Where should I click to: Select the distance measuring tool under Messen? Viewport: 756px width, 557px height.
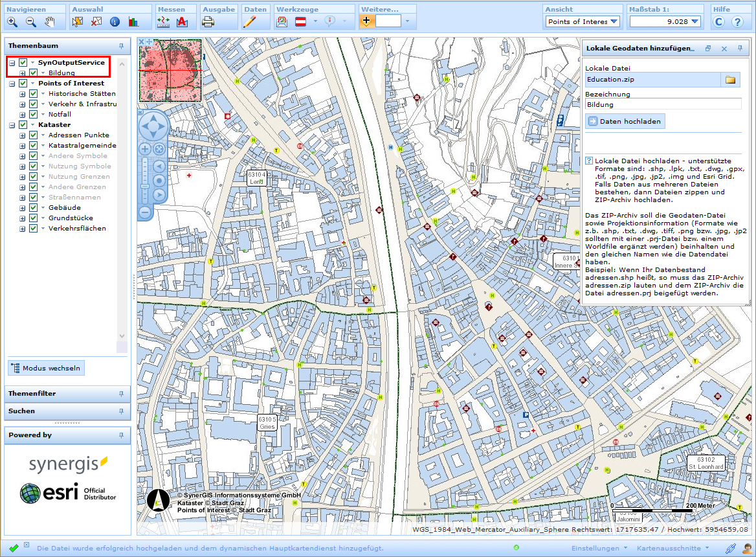coord(164,21)
